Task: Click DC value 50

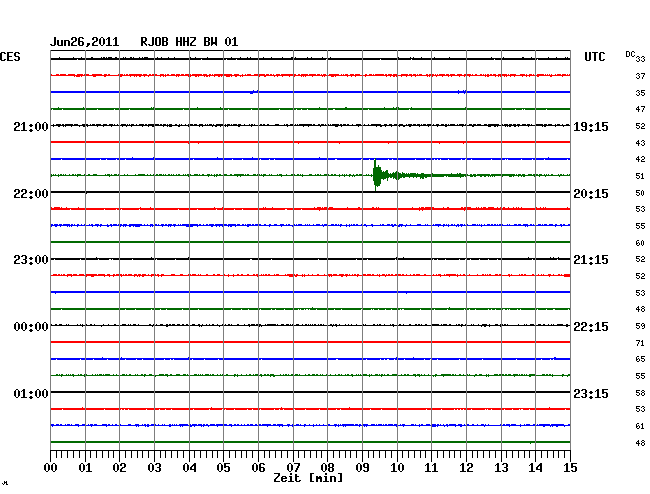Action: click(640, 193)
